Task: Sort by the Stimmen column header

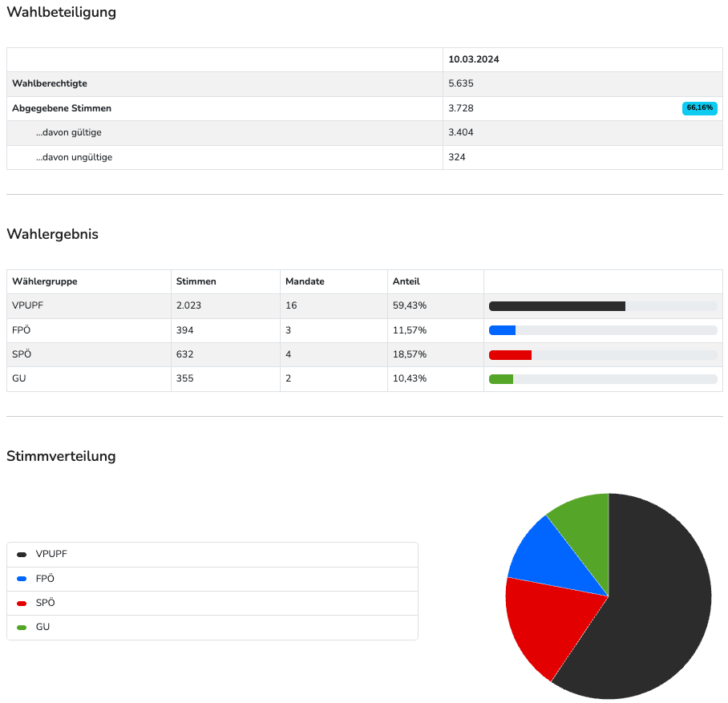Action: click(196, 281)
